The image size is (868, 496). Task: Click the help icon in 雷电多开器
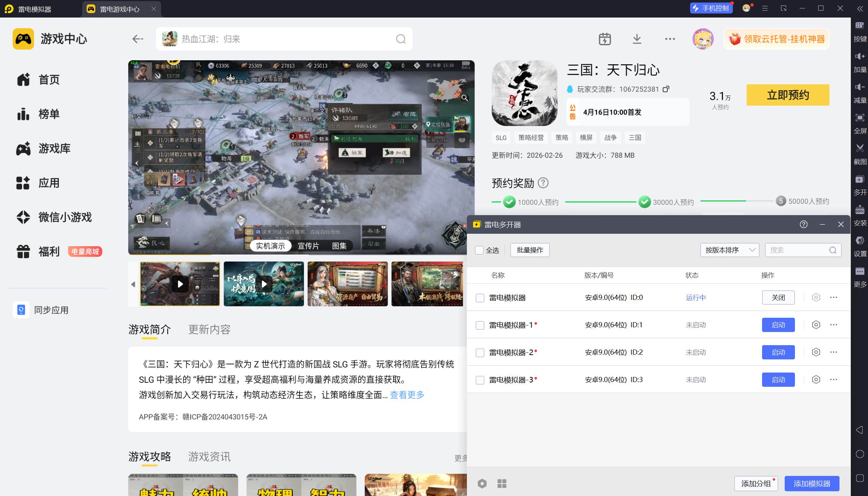tap(803, 224)
